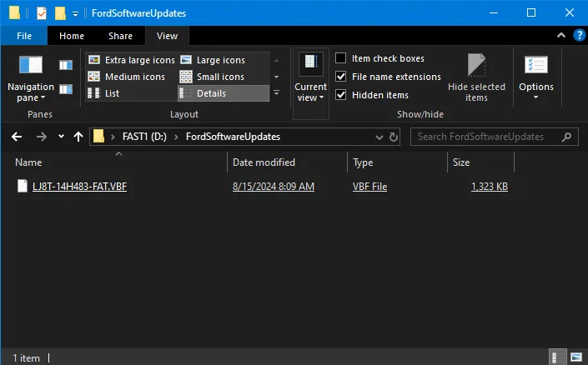Expand chevron after FAST1 (D:)
Image resolution: width=588 pixels, height=365 pixels.
176,137
